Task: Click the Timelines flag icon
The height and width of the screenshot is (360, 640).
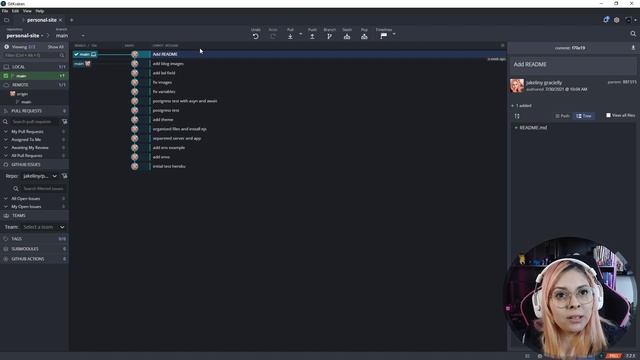Action: tap(383, 36)
